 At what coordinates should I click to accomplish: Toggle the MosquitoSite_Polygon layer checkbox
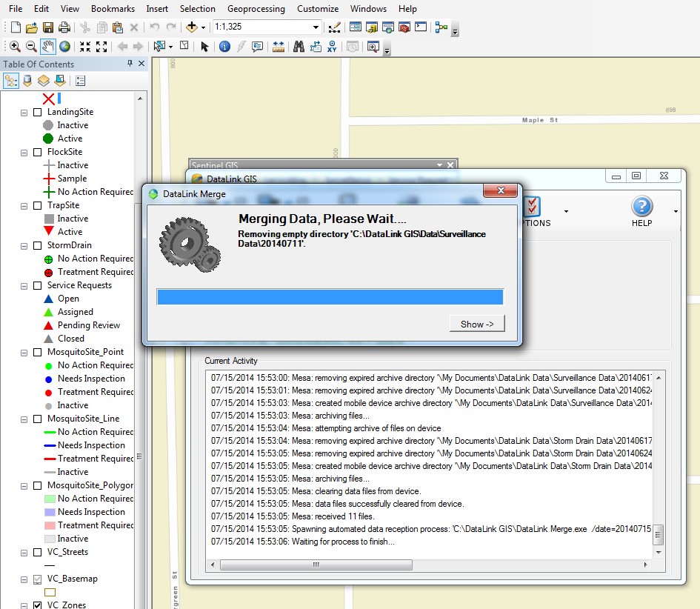point(38,486)
